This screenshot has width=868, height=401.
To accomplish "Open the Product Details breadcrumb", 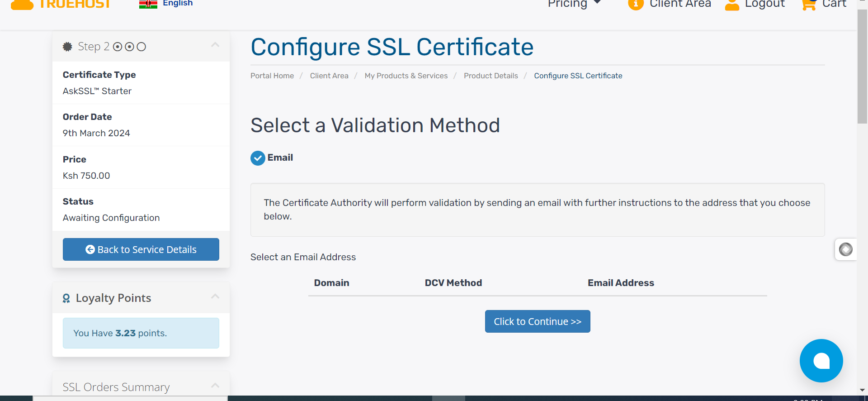I will click(491, 76).
